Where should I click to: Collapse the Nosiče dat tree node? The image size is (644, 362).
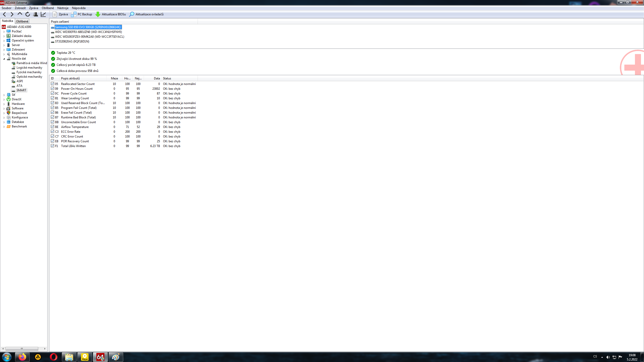click(x=4, y=59)
